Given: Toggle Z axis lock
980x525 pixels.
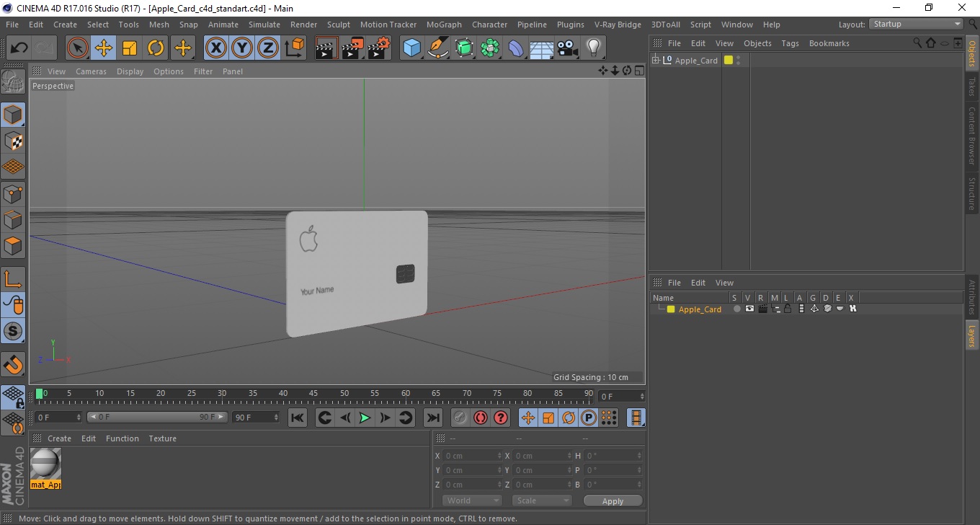Looking at the screenshot, I should [268, 48].
